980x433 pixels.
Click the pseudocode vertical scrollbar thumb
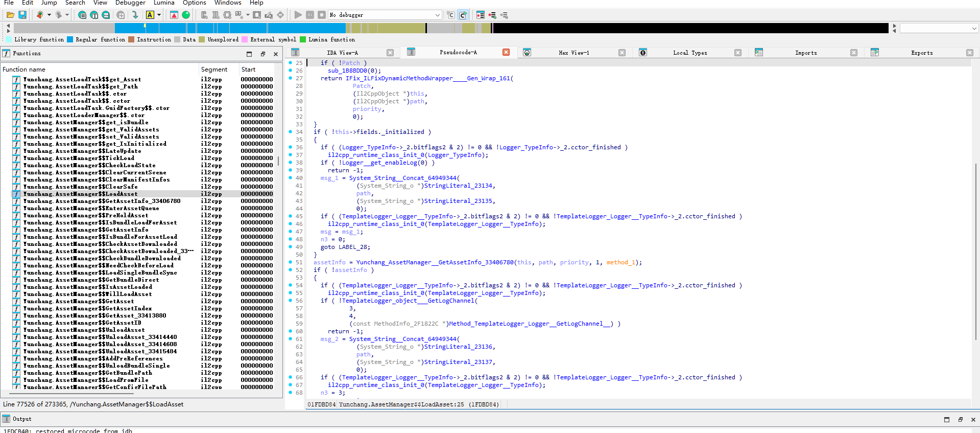(x=976, y=252)
